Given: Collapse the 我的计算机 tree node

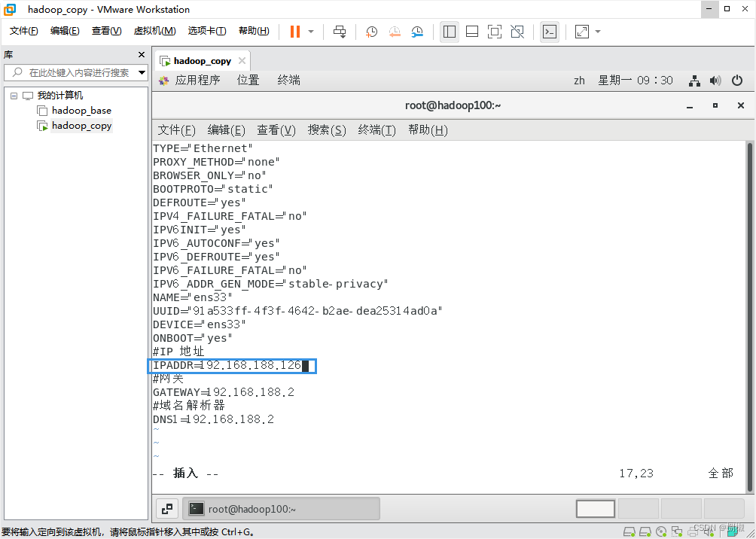Looking at the screenshot, I should pyautogui.click(x=14, y=96).
